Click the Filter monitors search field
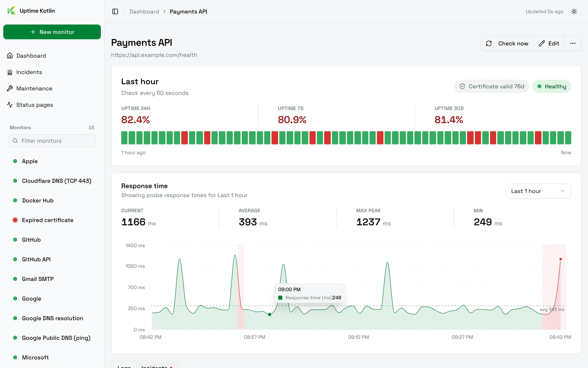 [52, 141]
